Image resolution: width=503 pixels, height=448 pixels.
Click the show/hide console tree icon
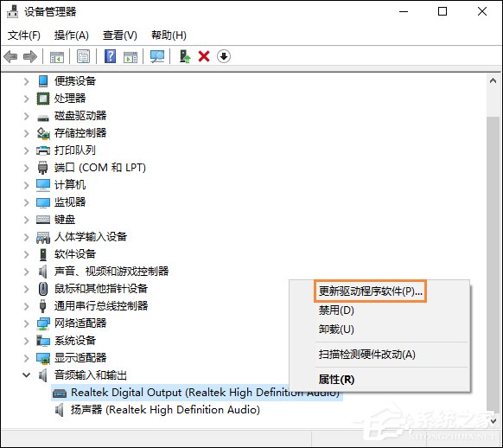pos(57,57)
